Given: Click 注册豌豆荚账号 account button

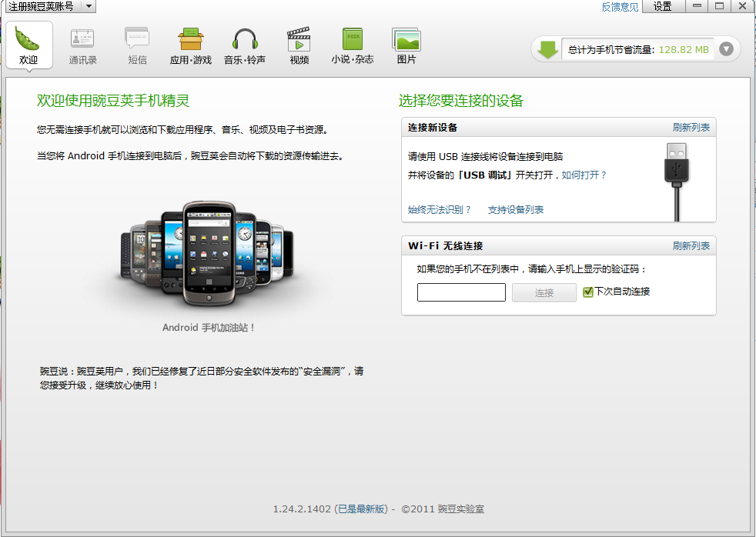Looking at the screenshot, I should [42, 6].
